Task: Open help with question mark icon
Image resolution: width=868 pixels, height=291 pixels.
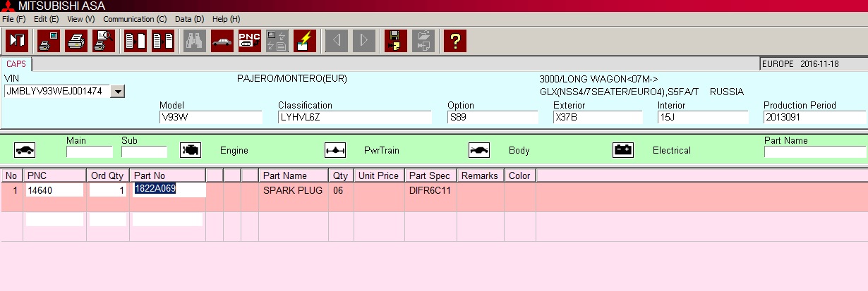Action: (x=455, y=41)
